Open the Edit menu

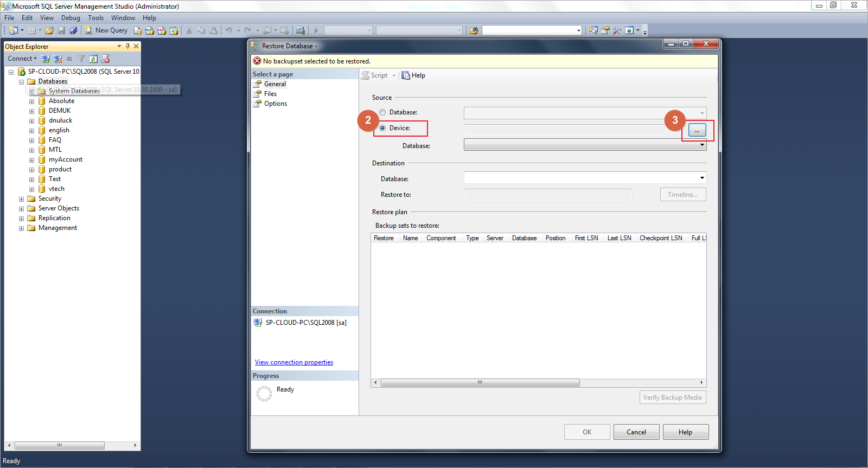[x=27, y=18]
